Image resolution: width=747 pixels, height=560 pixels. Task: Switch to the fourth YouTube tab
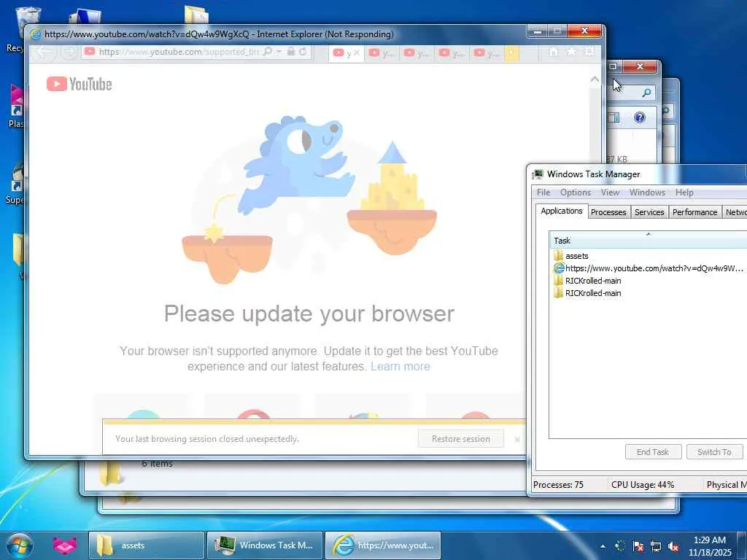451,53
